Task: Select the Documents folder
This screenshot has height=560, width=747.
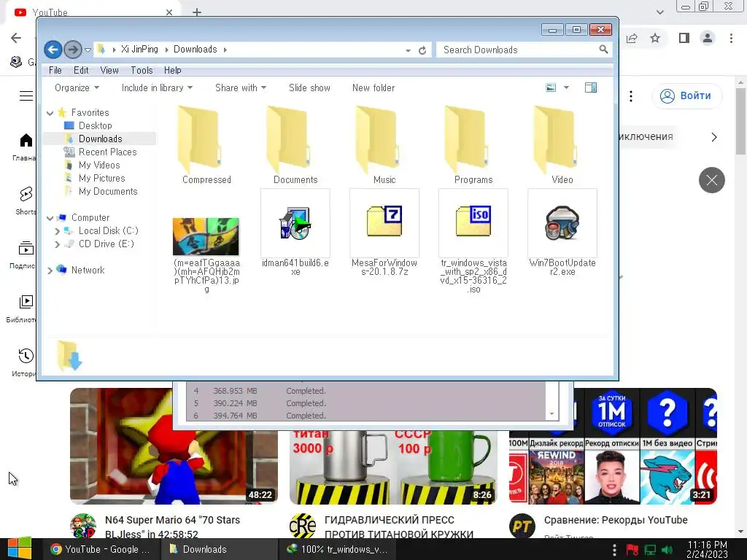Action: point(295,144)
